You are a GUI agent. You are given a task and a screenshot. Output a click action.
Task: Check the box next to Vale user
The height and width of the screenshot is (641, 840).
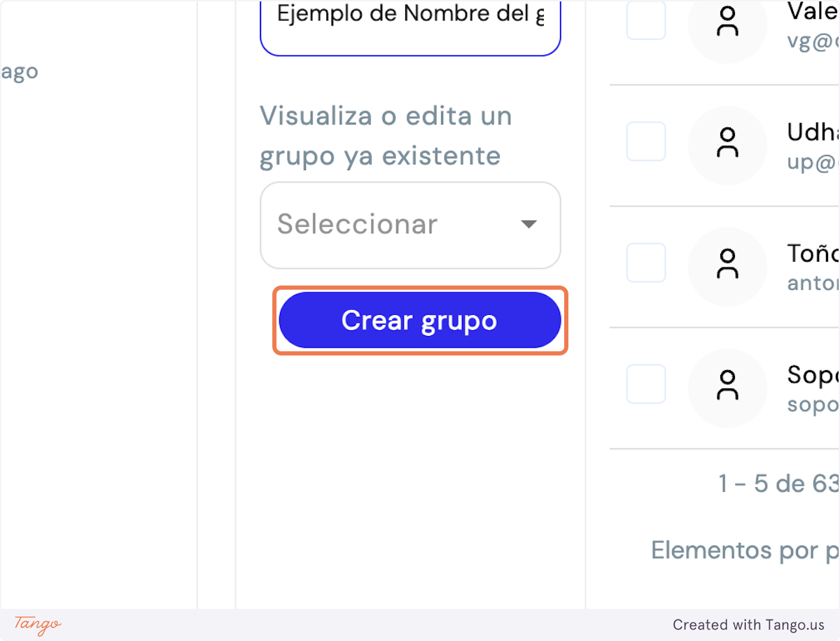[646, 20]
